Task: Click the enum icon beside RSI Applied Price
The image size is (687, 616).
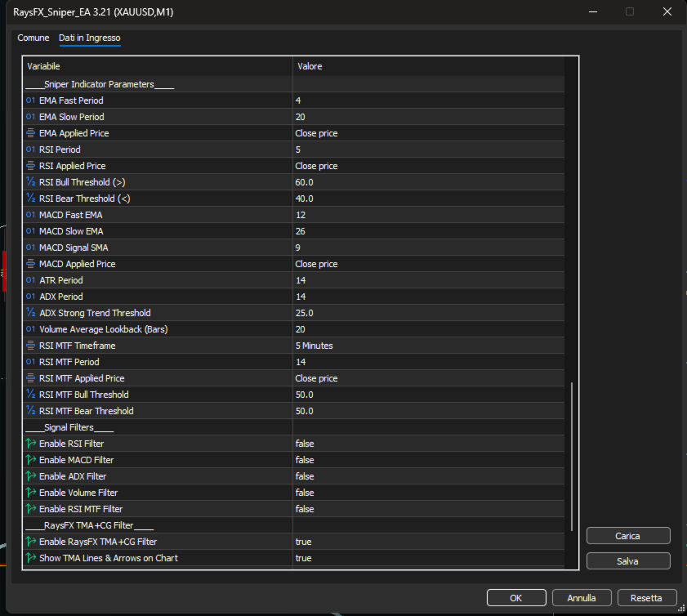Action: (30, 166)
